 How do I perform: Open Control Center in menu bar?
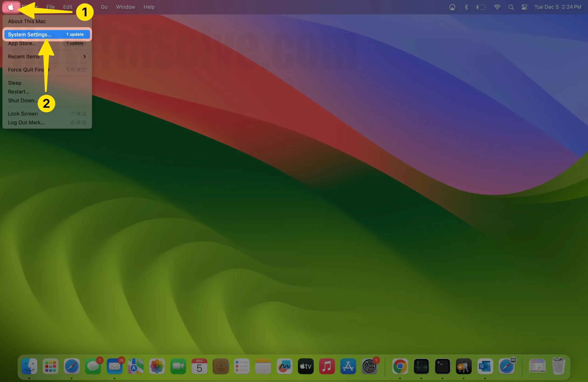(x=524, y=7)
